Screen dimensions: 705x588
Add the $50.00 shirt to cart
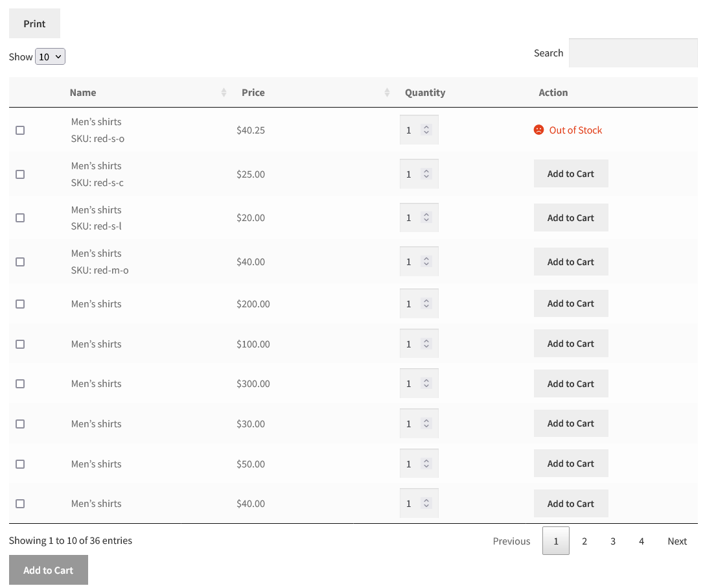[571, 464]
